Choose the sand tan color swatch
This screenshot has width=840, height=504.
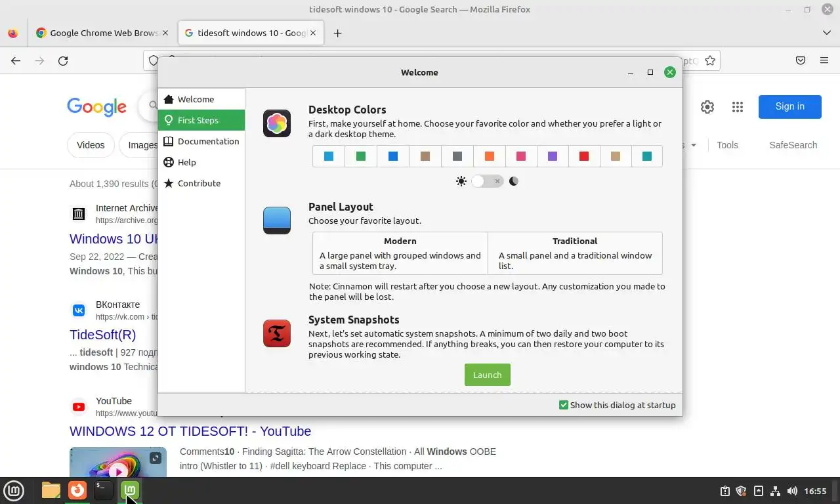coord(616,156)
